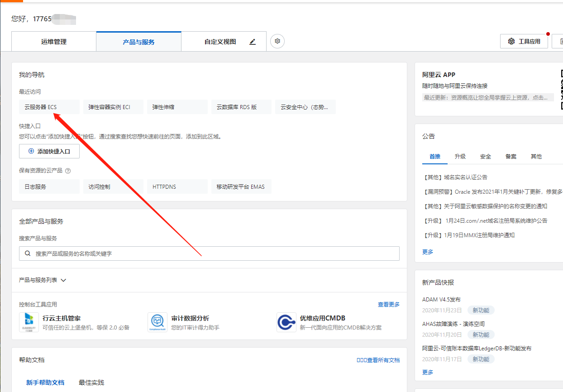Click the 新功能 tag under ADAM V4.5发布
This screenshot has width=563, height=392.
click(x=481, y=310)
